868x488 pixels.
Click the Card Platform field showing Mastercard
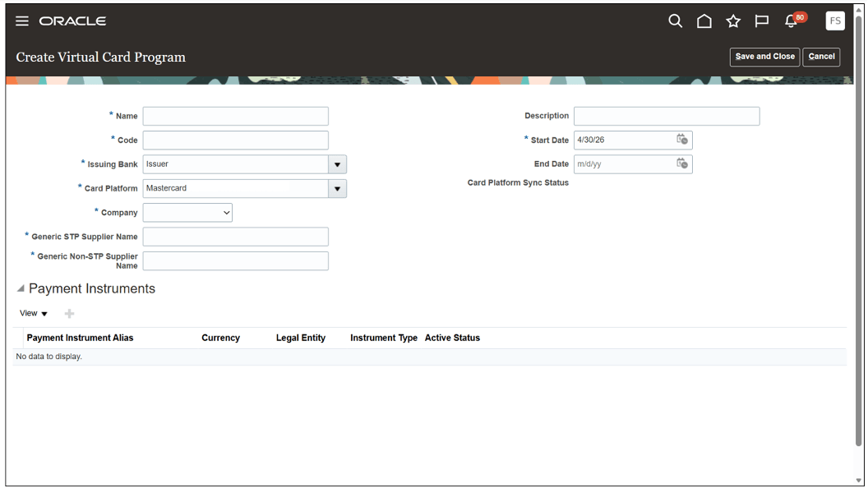point(235,189)
